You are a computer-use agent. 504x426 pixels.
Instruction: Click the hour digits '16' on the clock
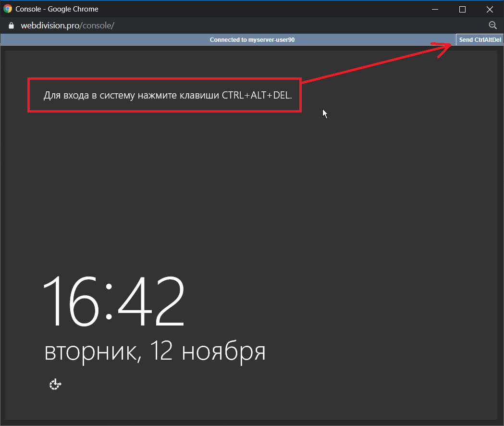click(72, 301)
